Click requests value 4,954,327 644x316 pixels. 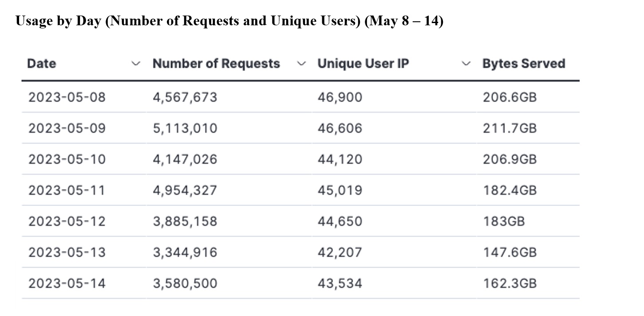pyautogui.click(x=185, y=190)
